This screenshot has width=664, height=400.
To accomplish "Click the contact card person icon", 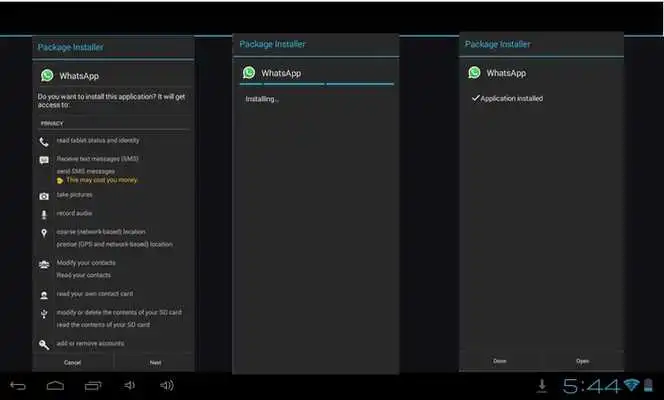I will pos(44,295).
